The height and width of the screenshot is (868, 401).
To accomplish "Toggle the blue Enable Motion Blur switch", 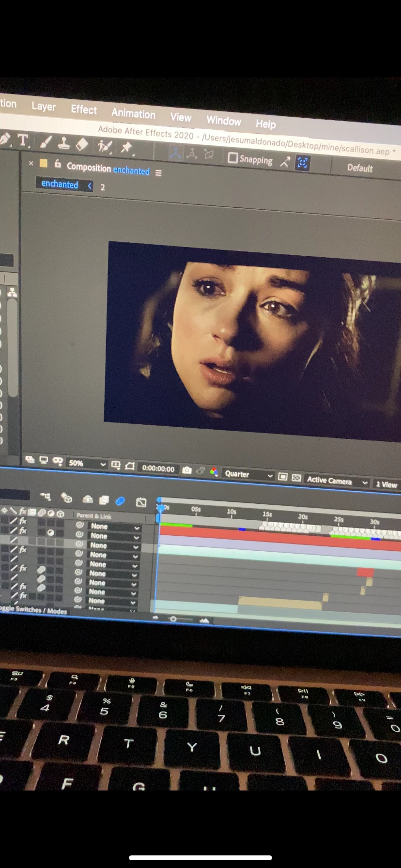I will click(120, 501).
